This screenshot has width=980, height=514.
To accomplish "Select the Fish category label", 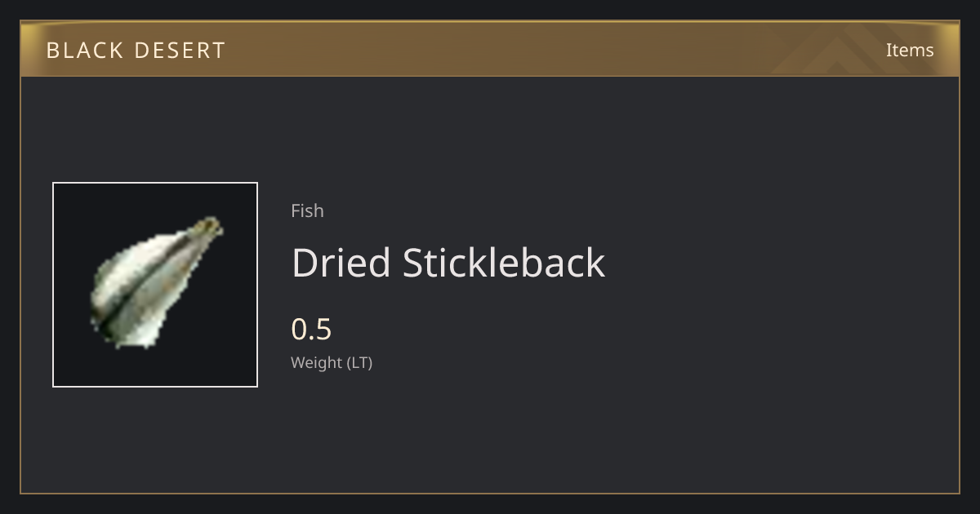I will point(307,210).
